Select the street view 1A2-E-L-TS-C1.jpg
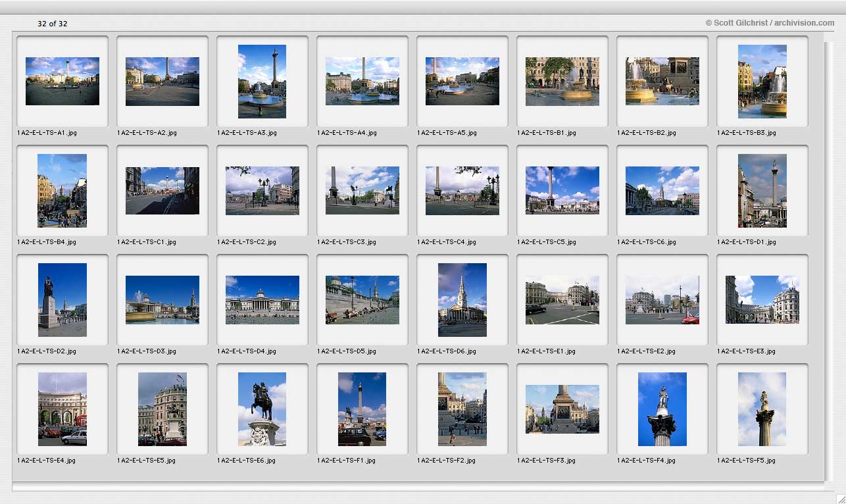This screenshot has height=504, width=846. point(162,190)
